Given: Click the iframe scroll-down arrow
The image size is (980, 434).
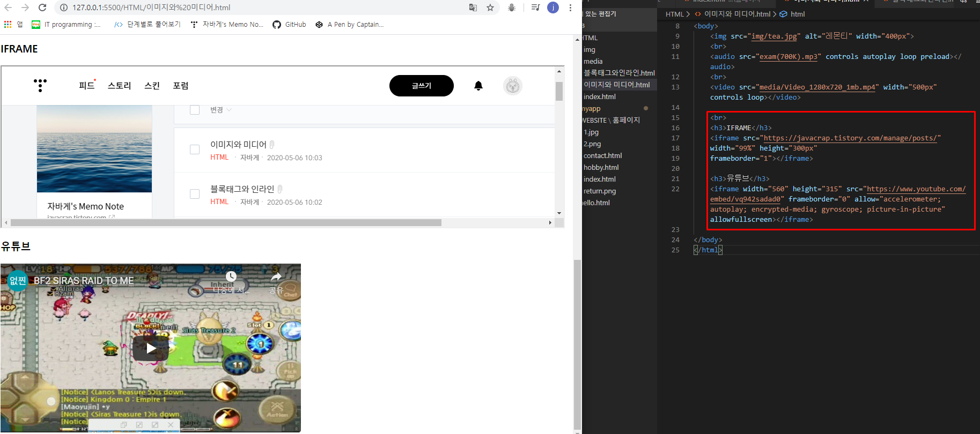Looking at the screenshot, I should point(559,213).
